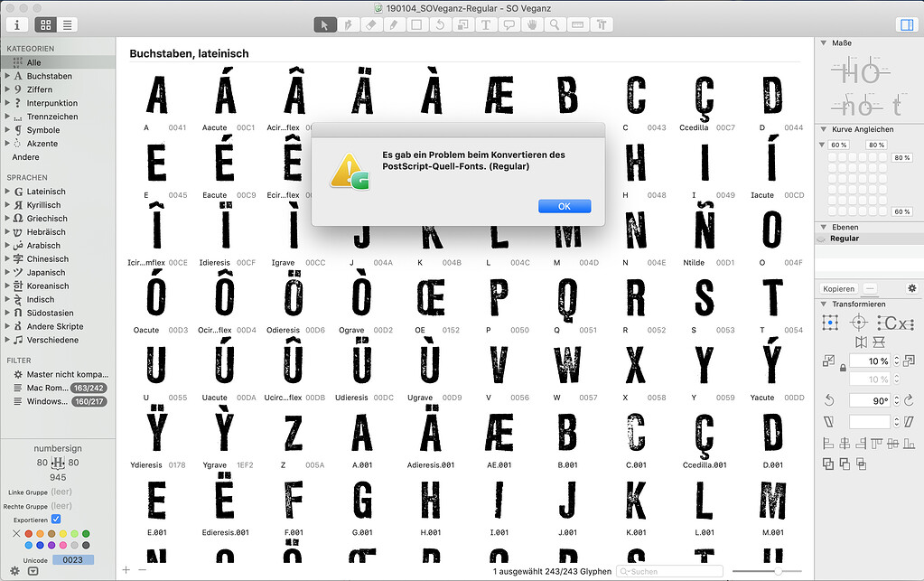The height and width of the screenshot is (581, 924).
Task: Click the Kopieren button
Action: pyautogui.click(x=838, y=289)
